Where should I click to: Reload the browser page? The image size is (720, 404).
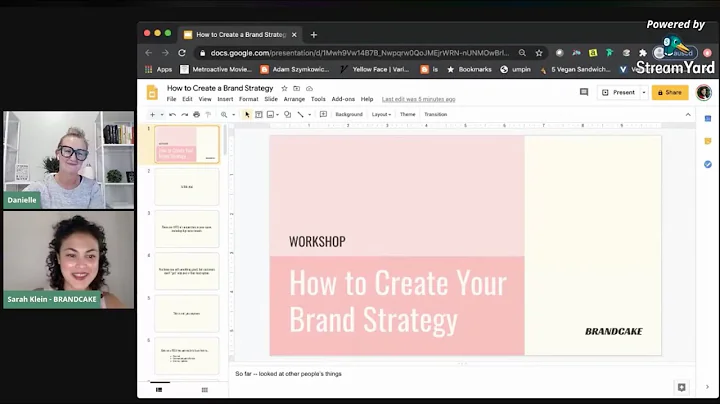click(182, 53)
